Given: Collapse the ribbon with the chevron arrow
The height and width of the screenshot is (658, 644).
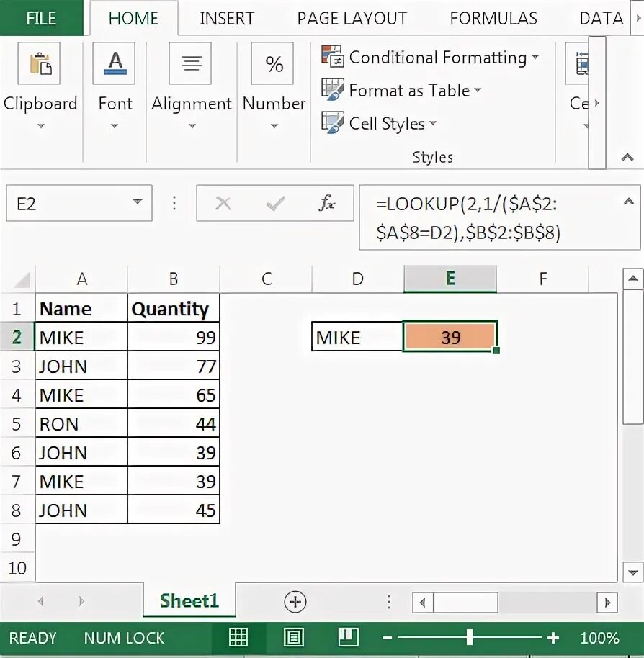Looking at the screenshot, I should [x=626, y=158].
